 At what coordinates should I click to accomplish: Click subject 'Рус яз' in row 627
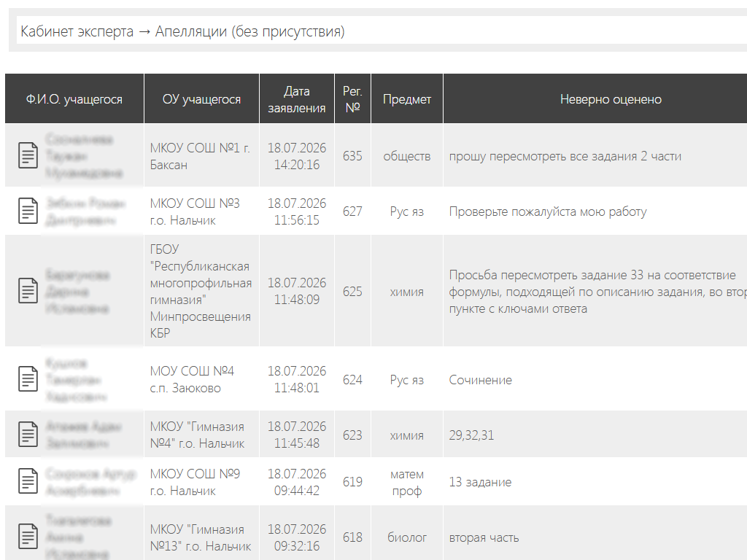pyautogui.click(x=407, y=211)
